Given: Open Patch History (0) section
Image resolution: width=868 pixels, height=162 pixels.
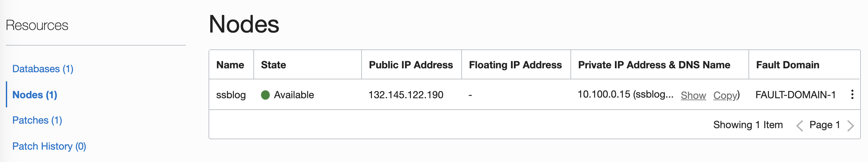Looking at the screenshot, I should (x=49, y=146).
